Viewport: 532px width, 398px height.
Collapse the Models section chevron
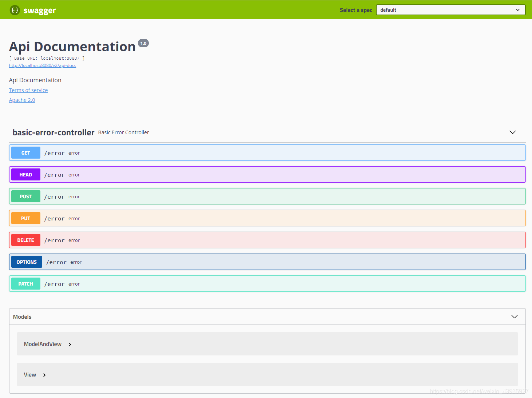[x=514, y=317]
